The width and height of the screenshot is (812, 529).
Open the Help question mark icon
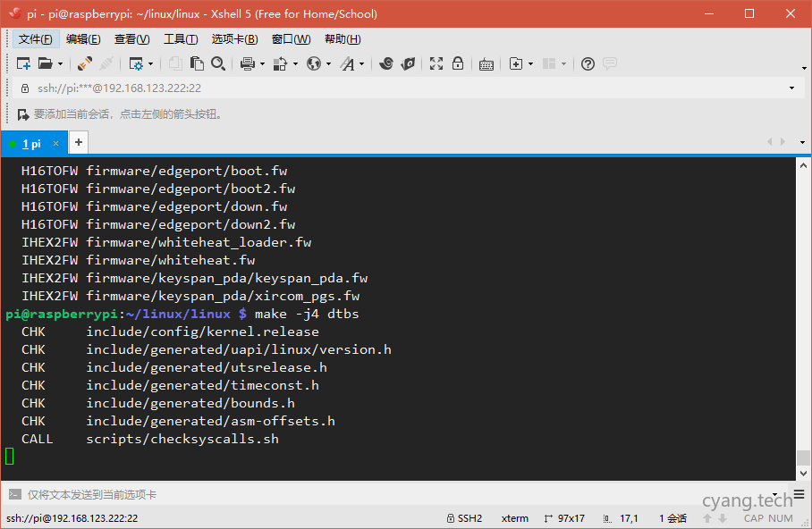[x=588, y=63]
